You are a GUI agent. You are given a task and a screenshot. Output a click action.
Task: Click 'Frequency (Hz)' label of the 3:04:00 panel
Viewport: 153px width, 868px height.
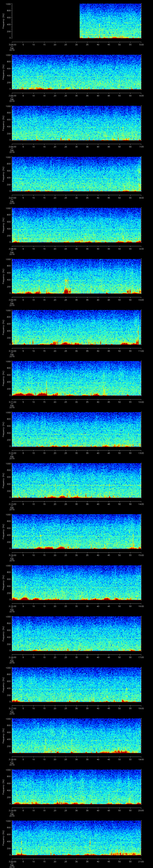coord(3,21)
